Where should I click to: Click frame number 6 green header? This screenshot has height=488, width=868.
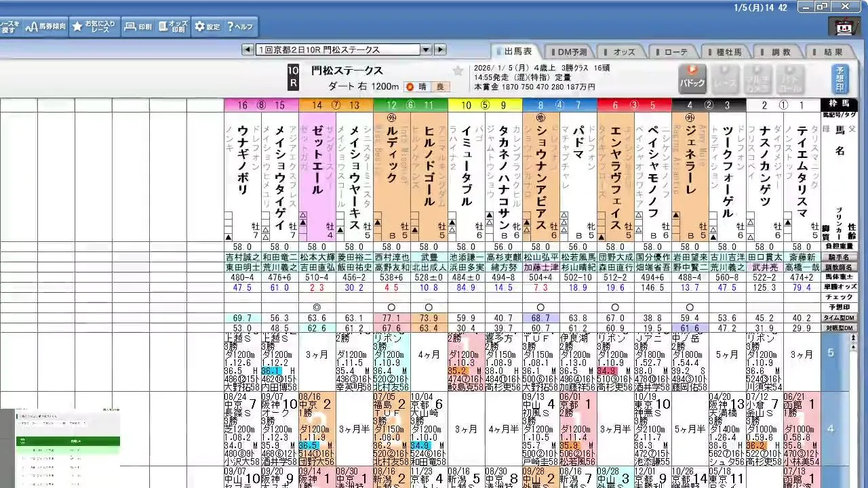410,105
